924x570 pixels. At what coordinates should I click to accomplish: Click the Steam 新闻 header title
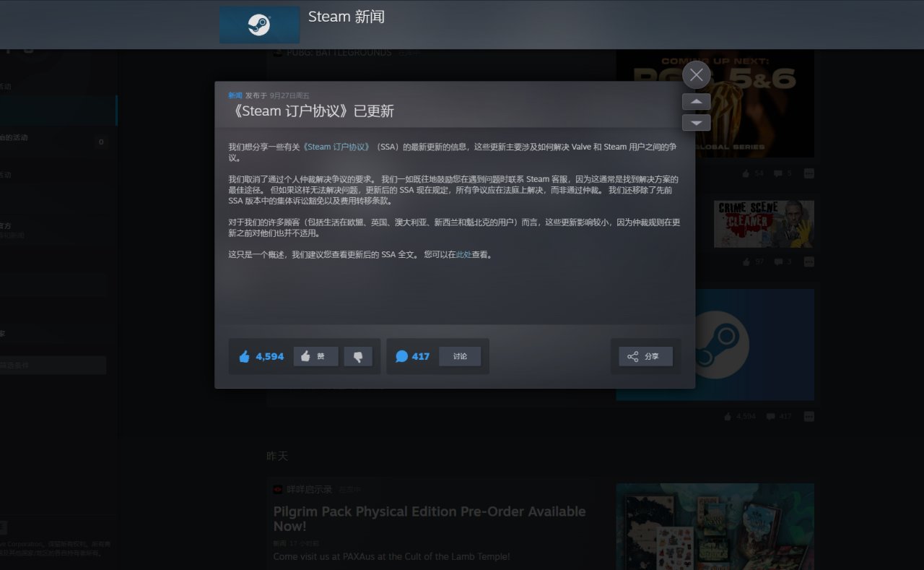[346, 17]
